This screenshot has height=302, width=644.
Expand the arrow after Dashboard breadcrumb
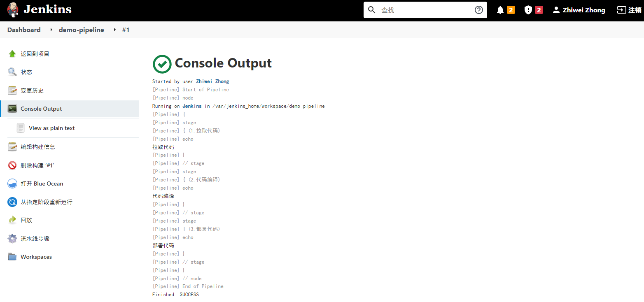coord(51,30)
